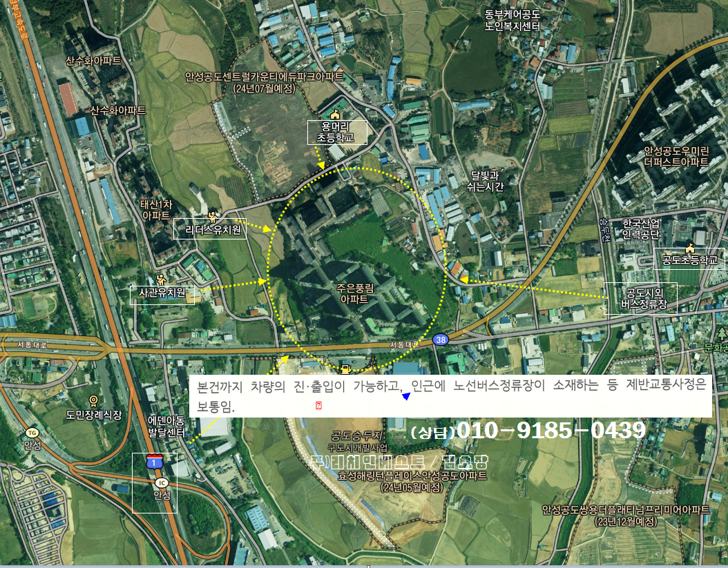This screenshot has width=728, height=568.
Task: Click the kindergarten icon beside 리더스유치원
Action: click(213, 216)
